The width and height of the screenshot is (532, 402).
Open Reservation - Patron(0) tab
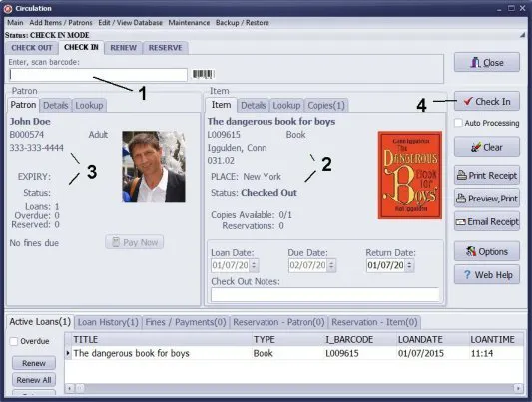click(278, 322)
